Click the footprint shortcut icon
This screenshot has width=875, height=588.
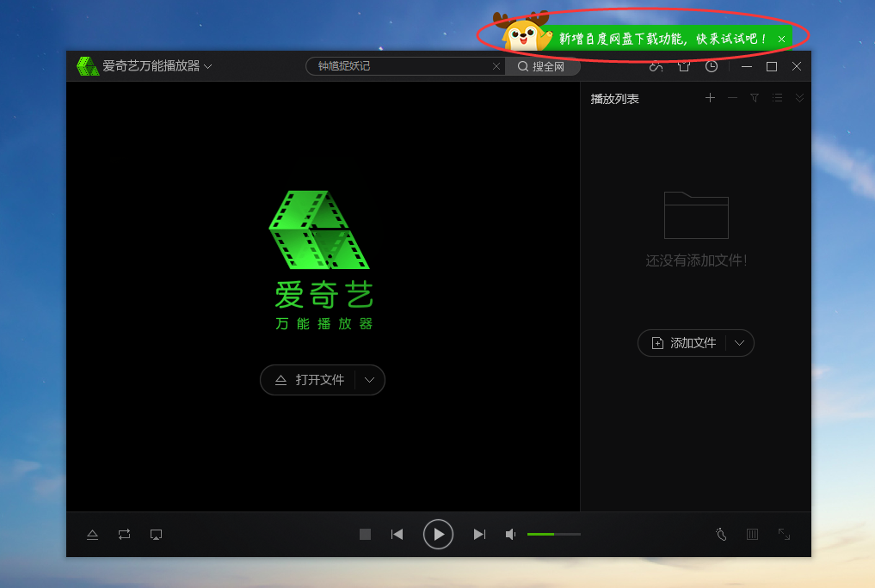[721, 535]
